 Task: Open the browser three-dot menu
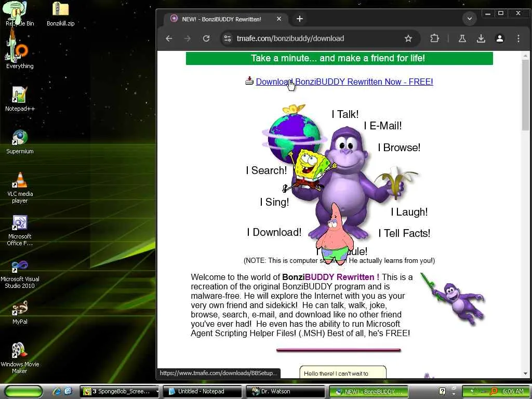(518, 38)
